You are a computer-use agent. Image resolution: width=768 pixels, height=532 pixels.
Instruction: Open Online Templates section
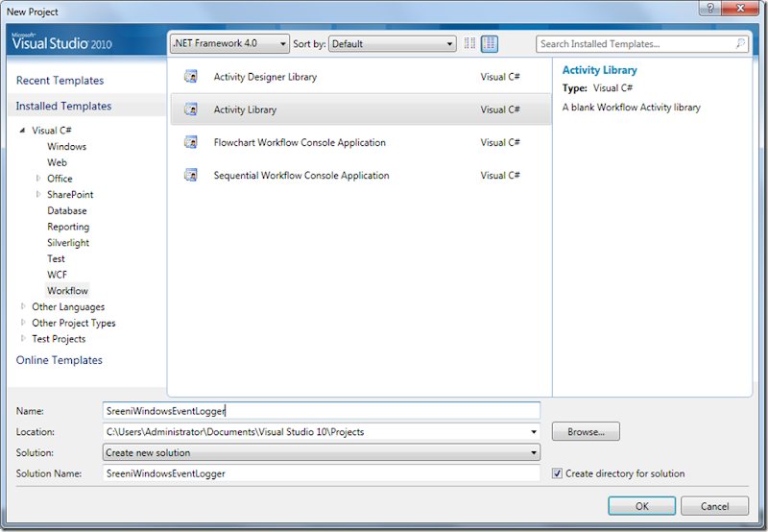(x=60, y=360)
